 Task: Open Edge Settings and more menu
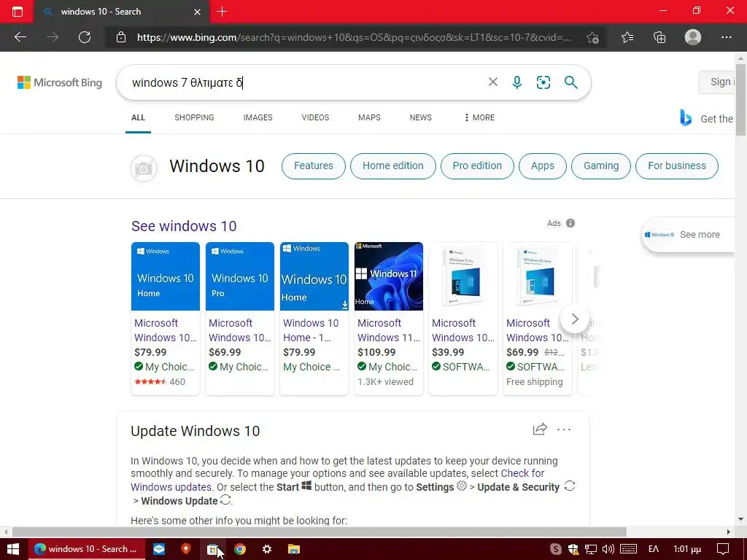pyautogui.click(x=726, y=37)
